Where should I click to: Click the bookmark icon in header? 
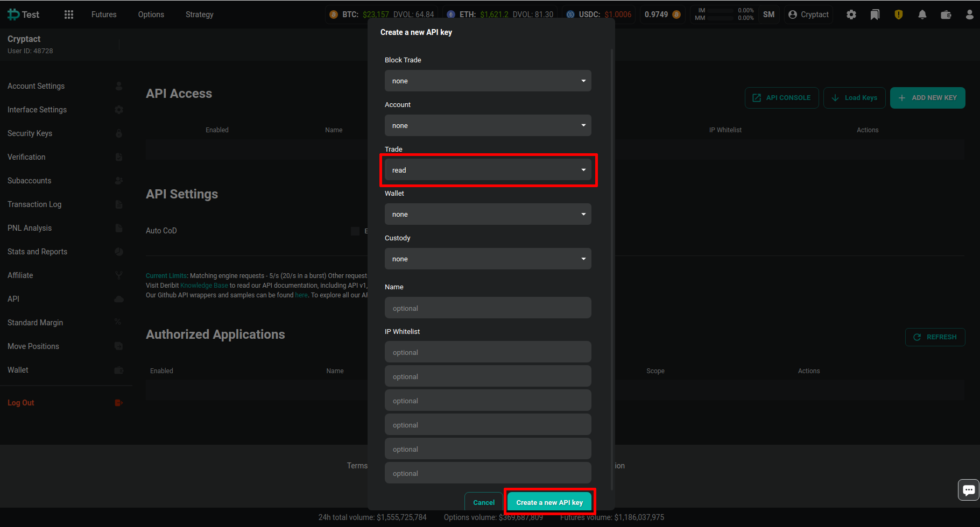point(875,15)
